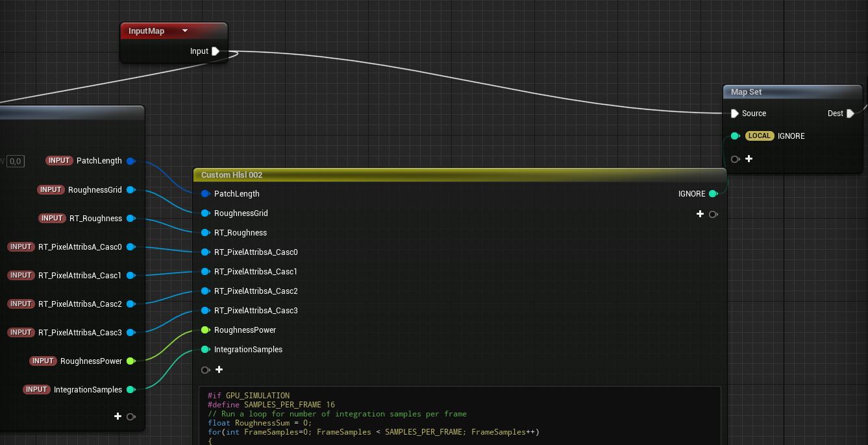Click PatchLength input pin on Custom Hlsl
The height and width of the screenshot is (445, 868).
(205, 194)
